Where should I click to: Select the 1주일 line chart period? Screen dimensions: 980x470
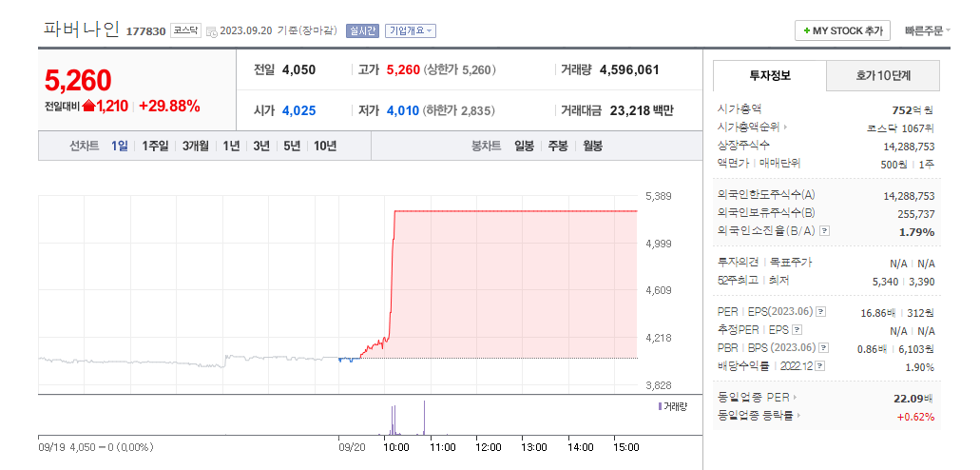(x=155, y=146)
